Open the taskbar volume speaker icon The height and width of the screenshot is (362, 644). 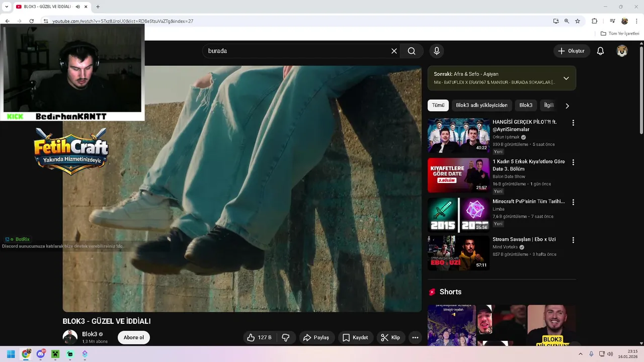(x=610, y=354)
